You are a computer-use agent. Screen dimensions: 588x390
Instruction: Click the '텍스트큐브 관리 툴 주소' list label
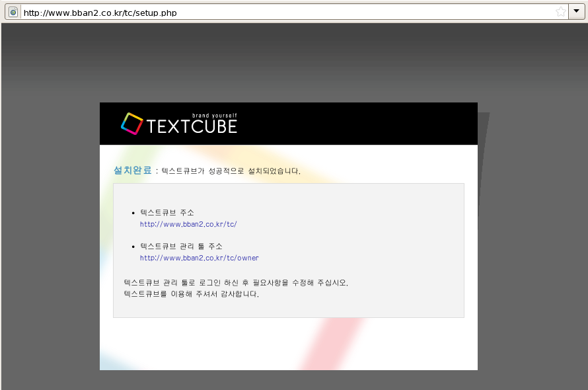pyautogui.click(x=181, y=247)
